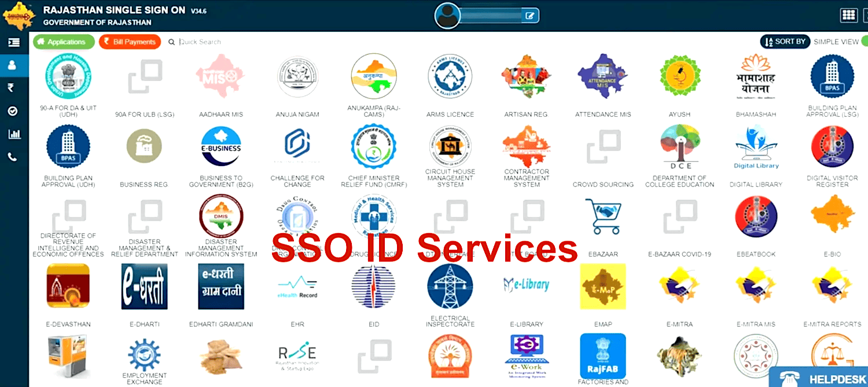The height and width of the screenshot is (387, 868).
Task: Open the Ayush application icon
Action: 679,78
